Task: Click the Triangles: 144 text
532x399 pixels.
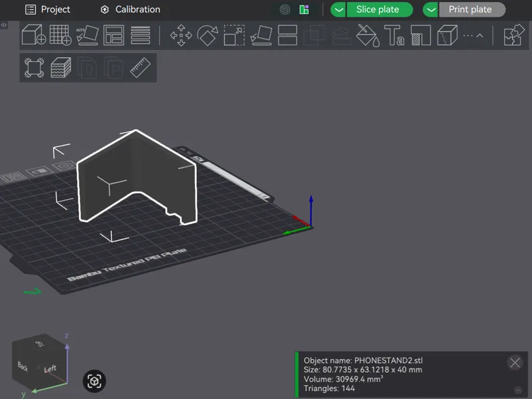Action: pos(329,388)
